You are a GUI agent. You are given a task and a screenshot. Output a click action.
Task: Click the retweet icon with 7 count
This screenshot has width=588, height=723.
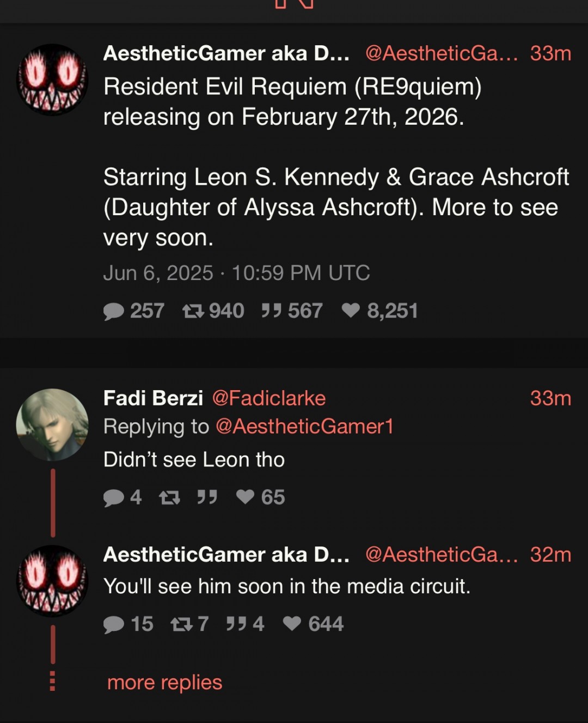181,624
